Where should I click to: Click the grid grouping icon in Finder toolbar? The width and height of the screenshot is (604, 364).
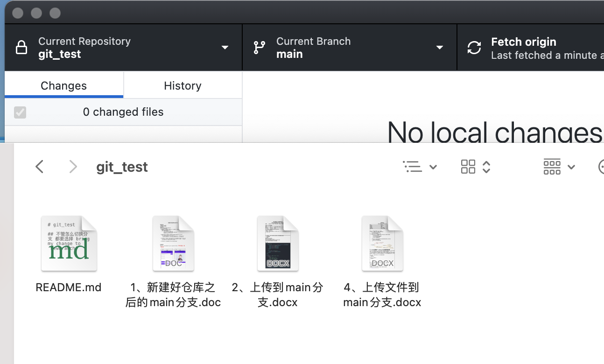(x=468, y=167)
